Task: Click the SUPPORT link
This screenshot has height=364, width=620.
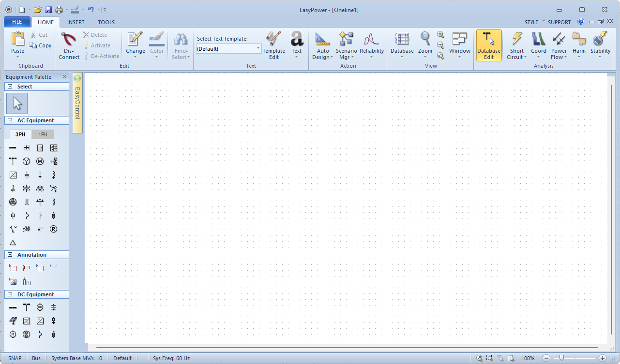Action: click(x=559, y=22)
